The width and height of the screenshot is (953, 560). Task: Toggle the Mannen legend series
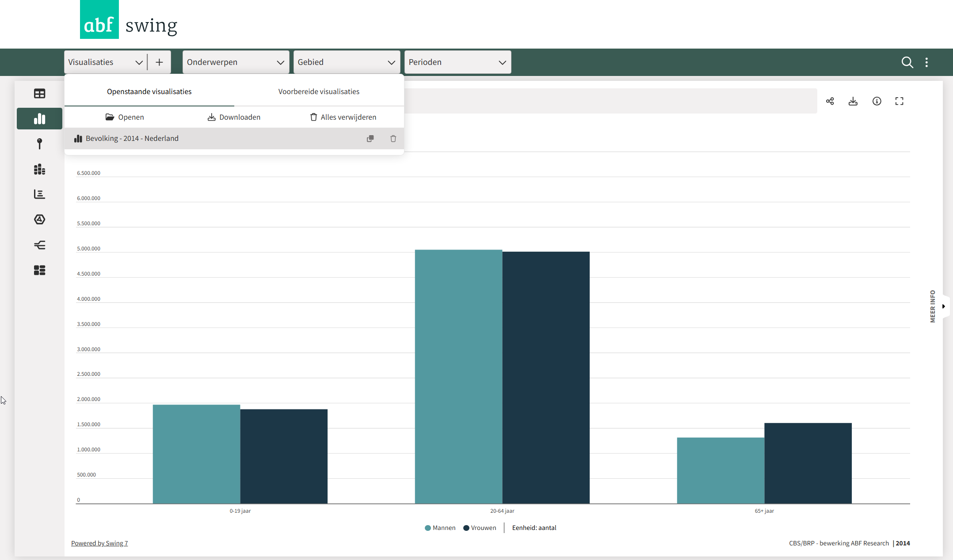(440, 528)
